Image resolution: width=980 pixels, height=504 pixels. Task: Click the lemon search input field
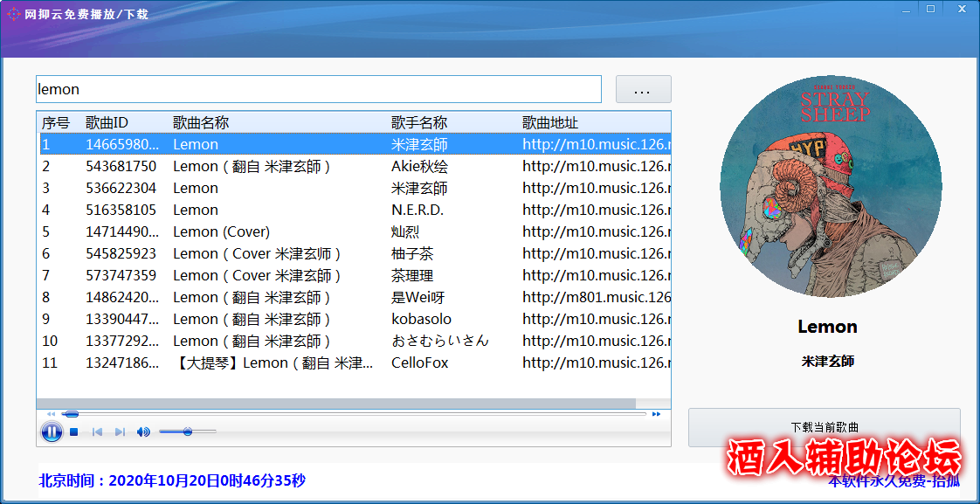coord(318,89)
